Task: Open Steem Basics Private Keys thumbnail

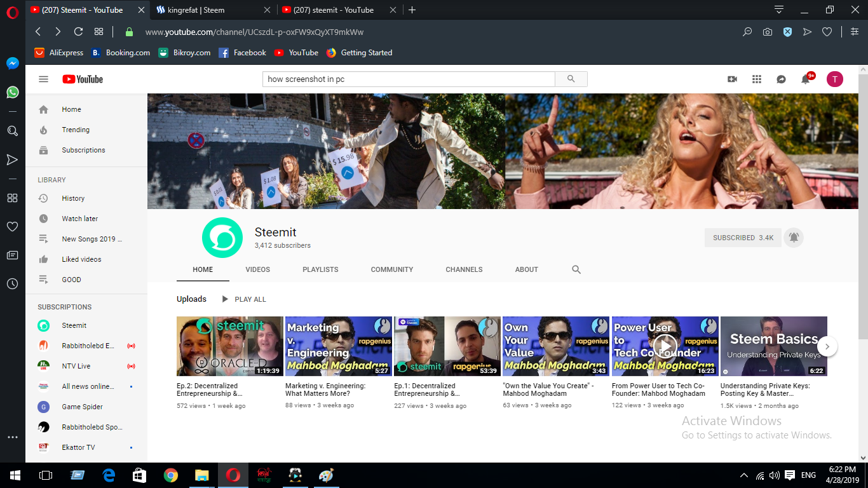Action: (x=774, y=346)
